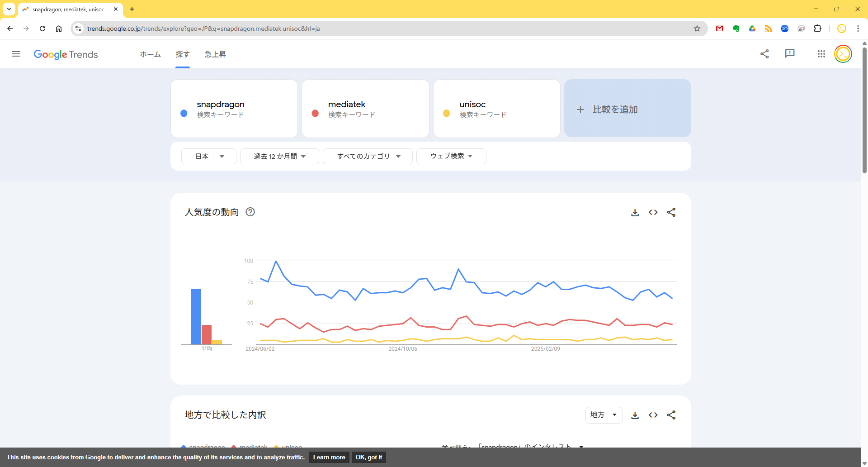Download the 人気度の動向 chart as CSV
Viewport: 868px width, 467px height.
tap(635, 212)
